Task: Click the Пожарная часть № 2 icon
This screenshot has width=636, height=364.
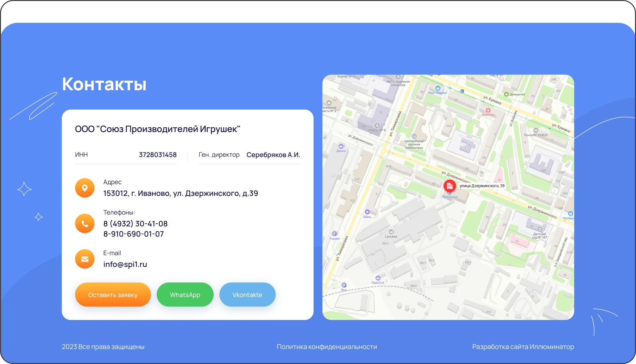Action: coord(329,103)
